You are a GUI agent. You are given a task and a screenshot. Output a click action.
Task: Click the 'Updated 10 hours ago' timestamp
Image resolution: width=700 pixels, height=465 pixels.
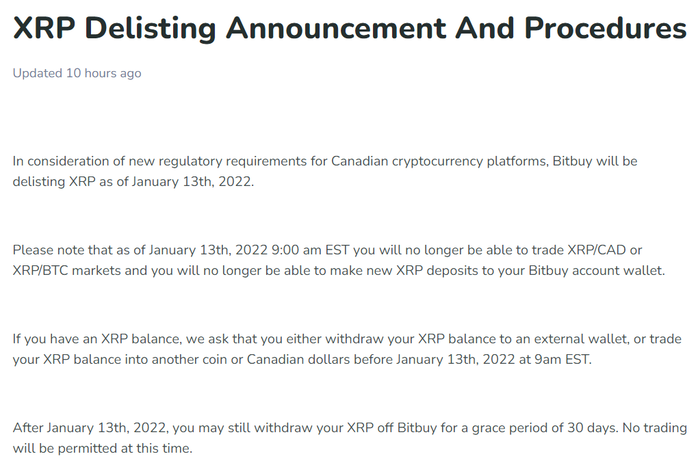click(x=77, y=73)
